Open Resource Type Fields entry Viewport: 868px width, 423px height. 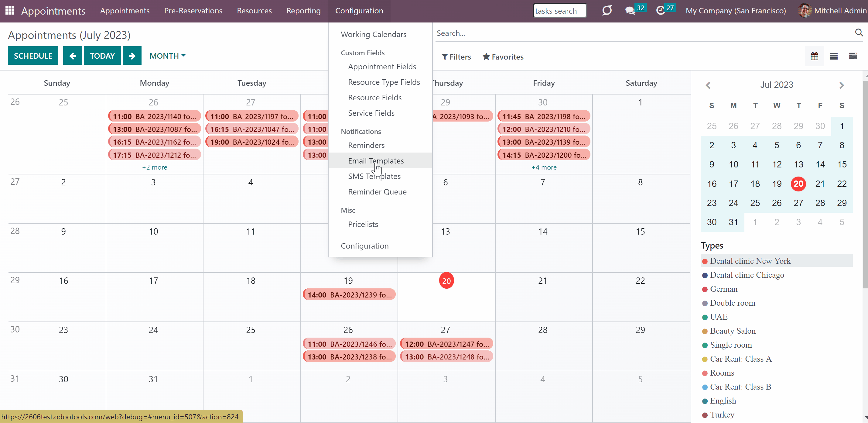380,82
